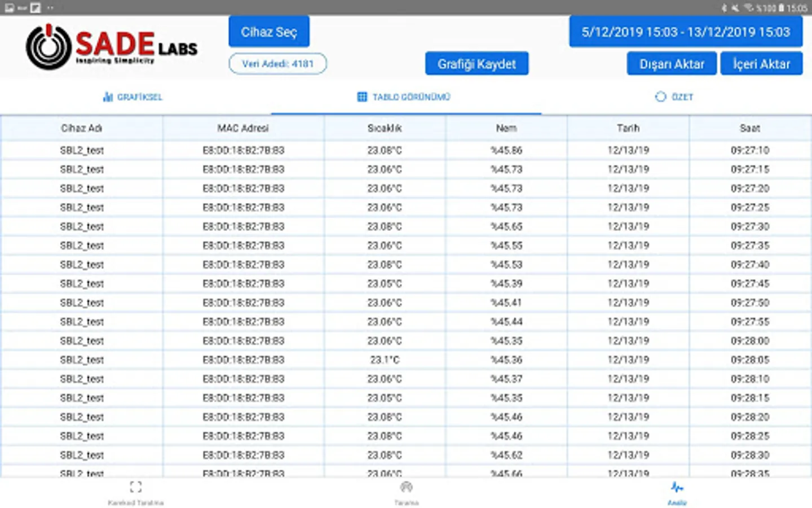Click the table grid icon beside TABLO GÖRÜNÜMÜ

tap(362, 97)
